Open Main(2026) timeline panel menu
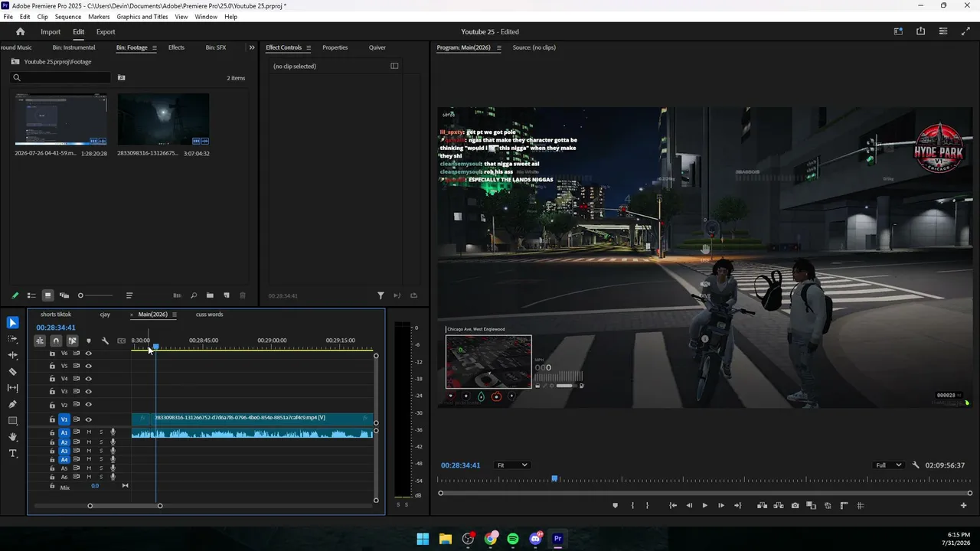This screenshot has width=980, height=551. tap(175, 315)
